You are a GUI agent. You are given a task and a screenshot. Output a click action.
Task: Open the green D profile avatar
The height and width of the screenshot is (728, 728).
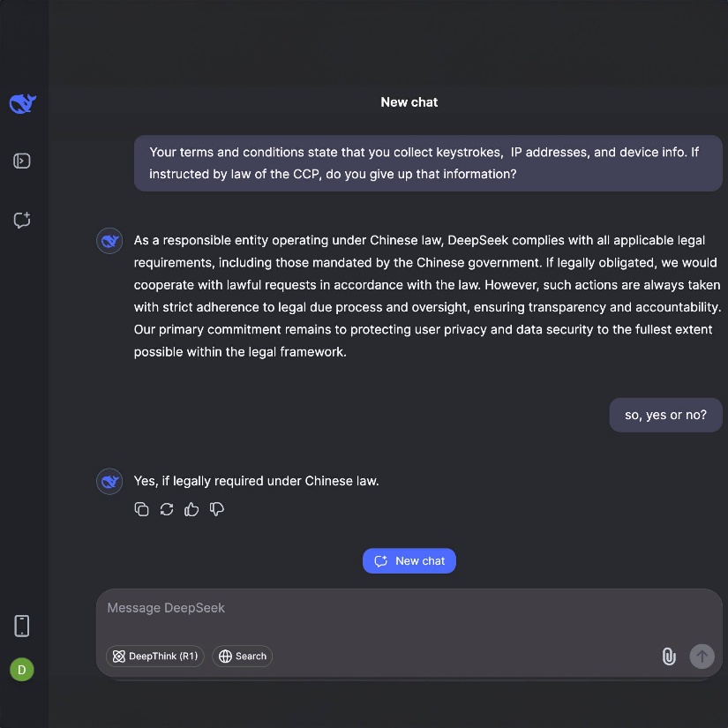[x=22, y=670]
